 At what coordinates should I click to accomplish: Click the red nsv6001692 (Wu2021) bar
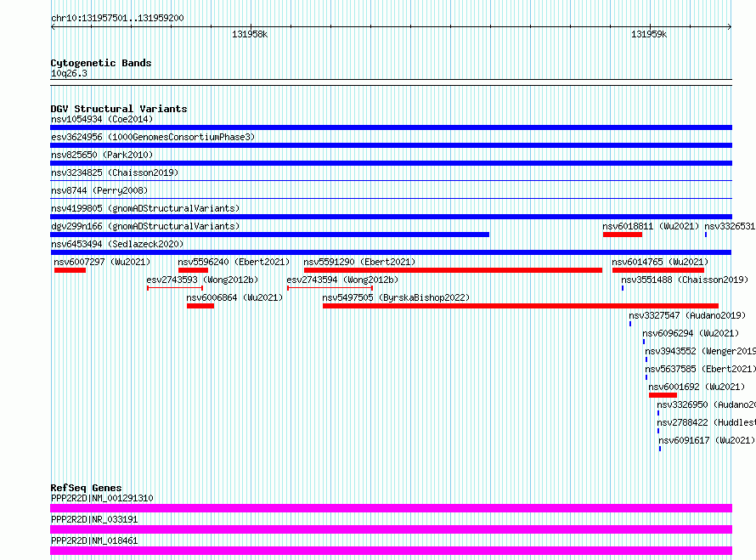663,395
